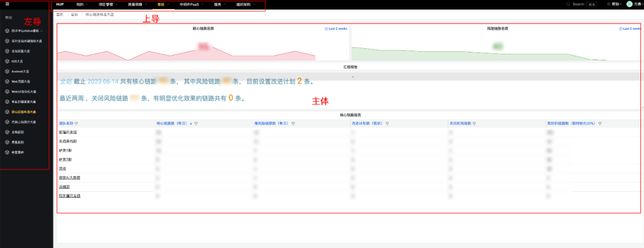Click the filter icon on 慢风险链路数 column
Viewport: 644px width, 248px height.
293,123
